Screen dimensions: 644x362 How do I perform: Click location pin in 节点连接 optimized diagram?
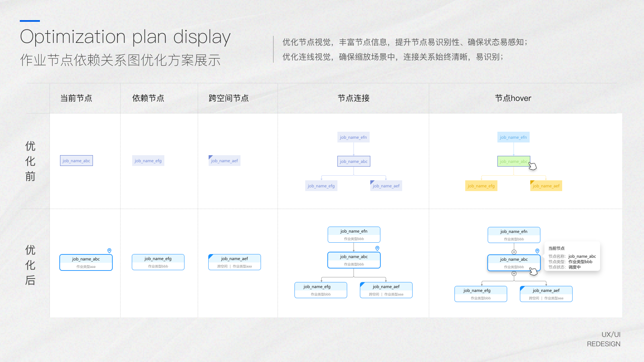(x=377, y=248)
